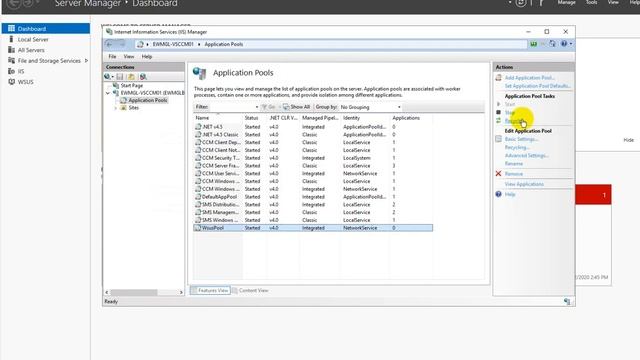The width and height of the screenshot is (640, 360).
Task: Select Local Server in Server Manager sidebar
Action: (x=33, y=40)
